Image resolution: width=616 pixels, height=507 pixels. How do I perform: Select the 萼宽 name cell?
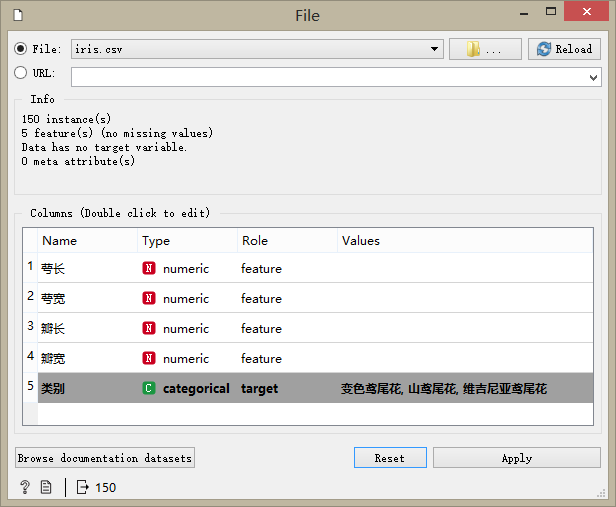(88, 298)
